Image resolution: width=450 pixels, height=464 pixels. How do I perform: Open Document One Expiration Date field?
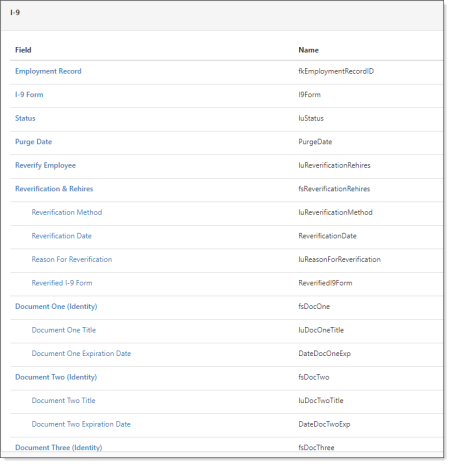point(81,353)
